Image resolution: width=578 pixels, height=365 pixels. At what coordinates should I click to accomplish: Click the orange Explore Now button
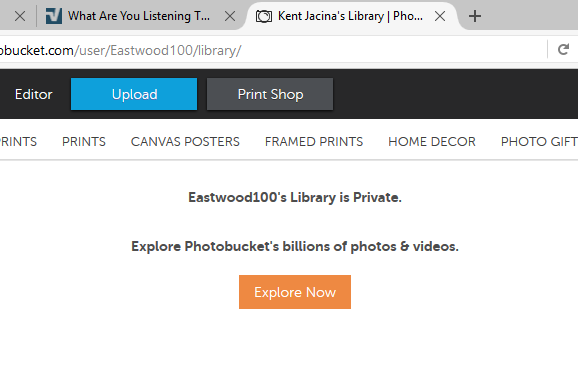[x=295, y=292]
